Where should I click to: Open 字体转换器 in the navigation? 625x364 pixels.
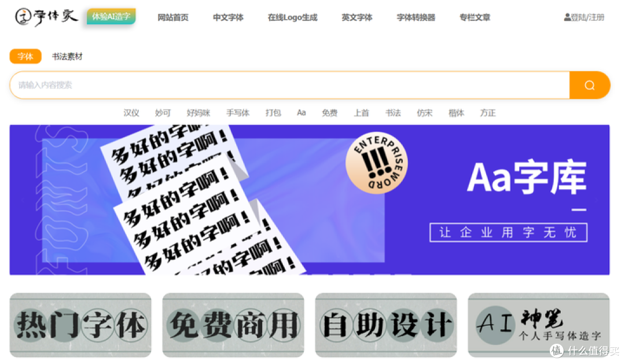(416, 17)
